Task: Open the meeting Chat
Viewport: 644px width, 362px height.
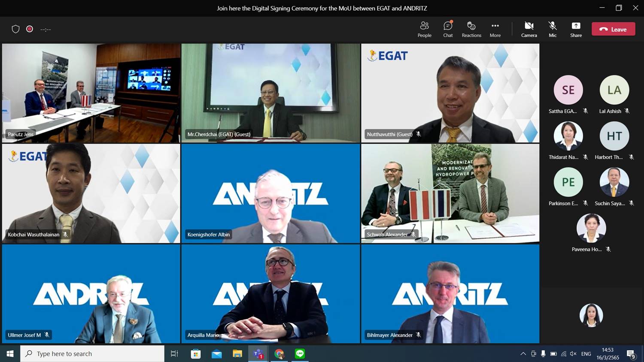Action: 448,29
